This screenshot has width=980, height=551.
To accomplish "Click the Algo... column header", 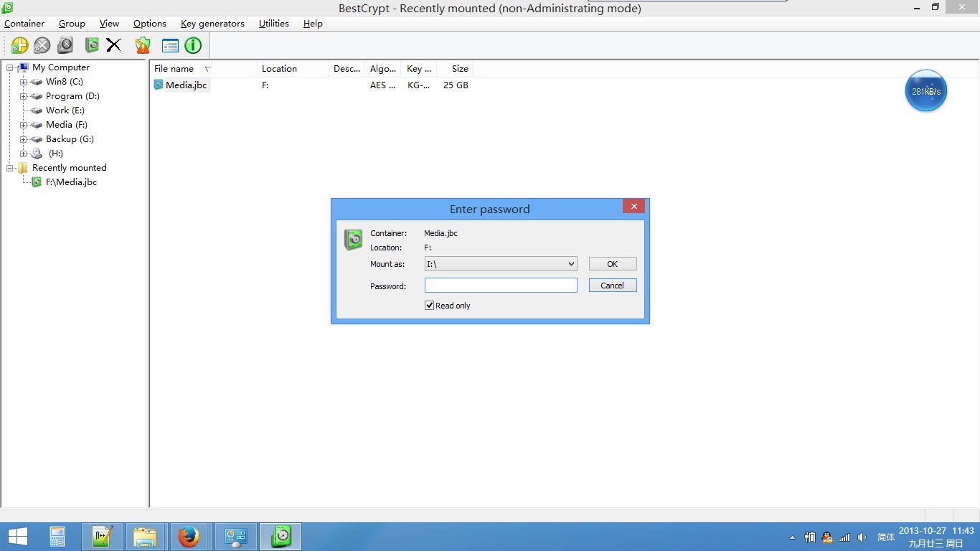I will point(383,69).
